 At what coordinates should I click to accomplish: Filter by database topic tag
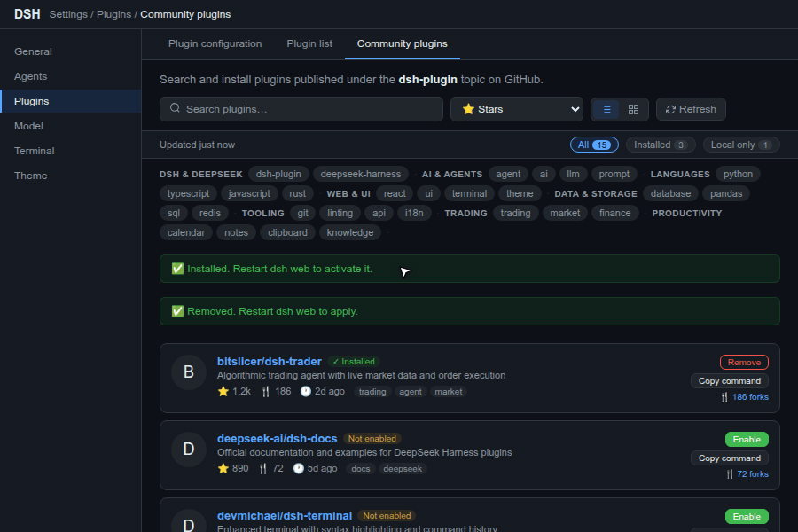point(670,193)
